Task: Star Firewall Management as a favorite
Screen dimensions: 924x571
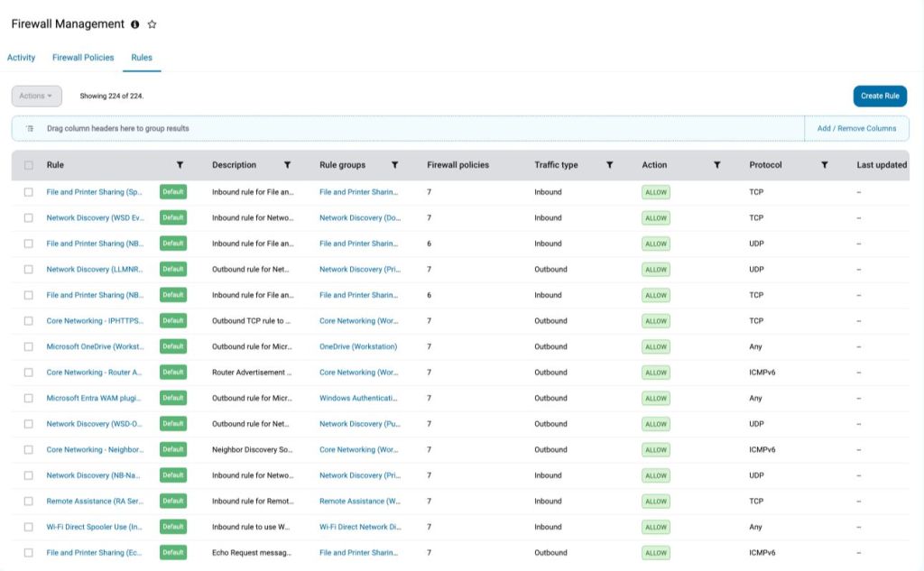Action: tap(152, 24)
